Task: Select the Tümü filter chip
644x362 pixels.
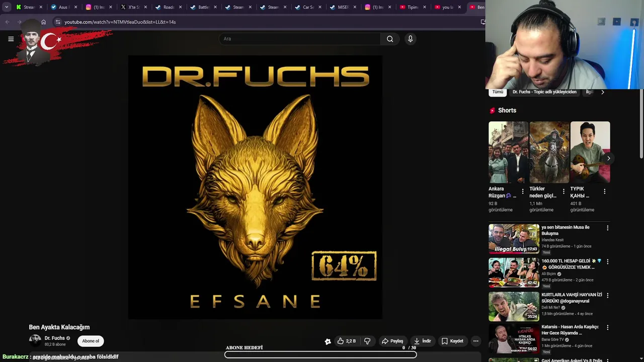Action: coord(498,92)
